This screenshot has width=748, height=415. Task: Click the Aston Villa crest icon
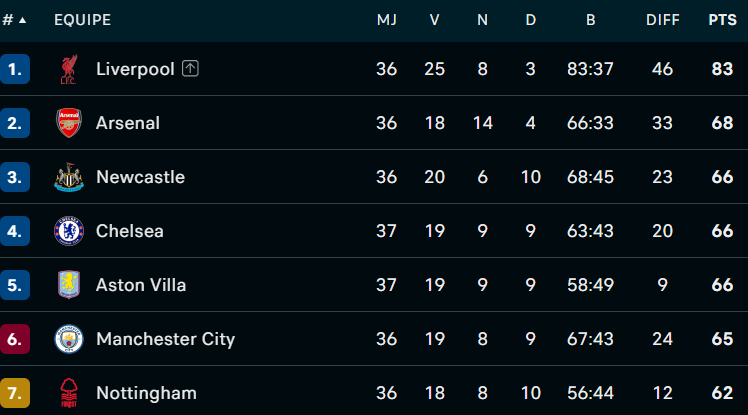tap(68, 285)
